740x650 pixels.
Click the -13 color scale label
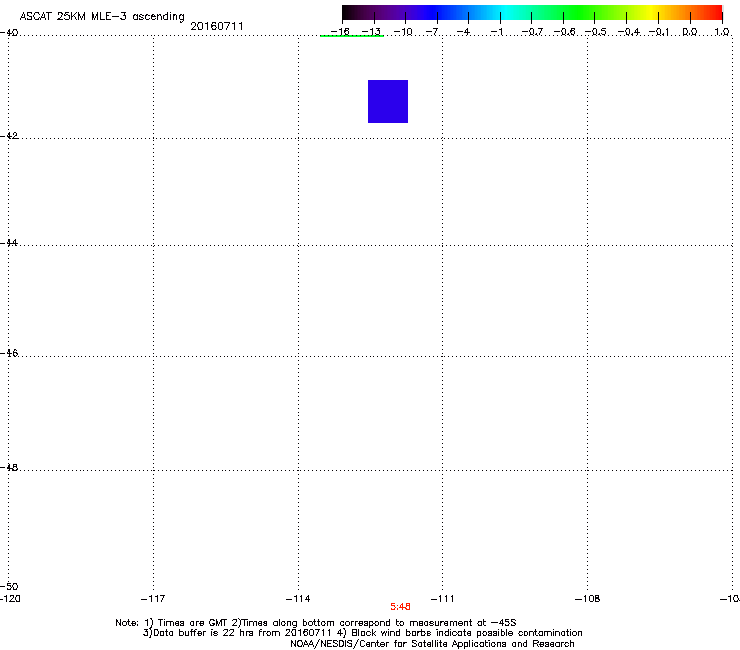(371, 32)
